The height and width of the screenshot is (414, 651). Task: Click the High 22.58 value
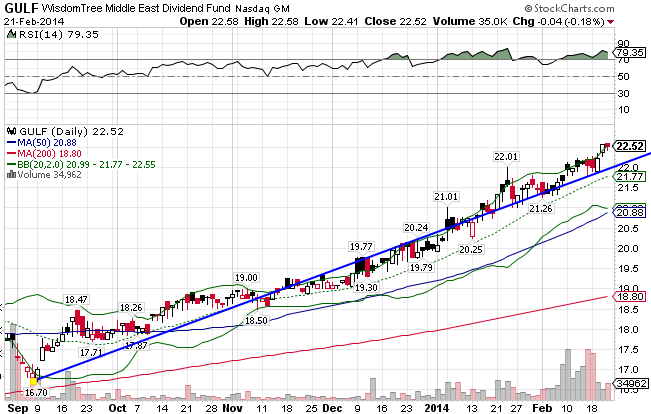click(x=271, y=21)
